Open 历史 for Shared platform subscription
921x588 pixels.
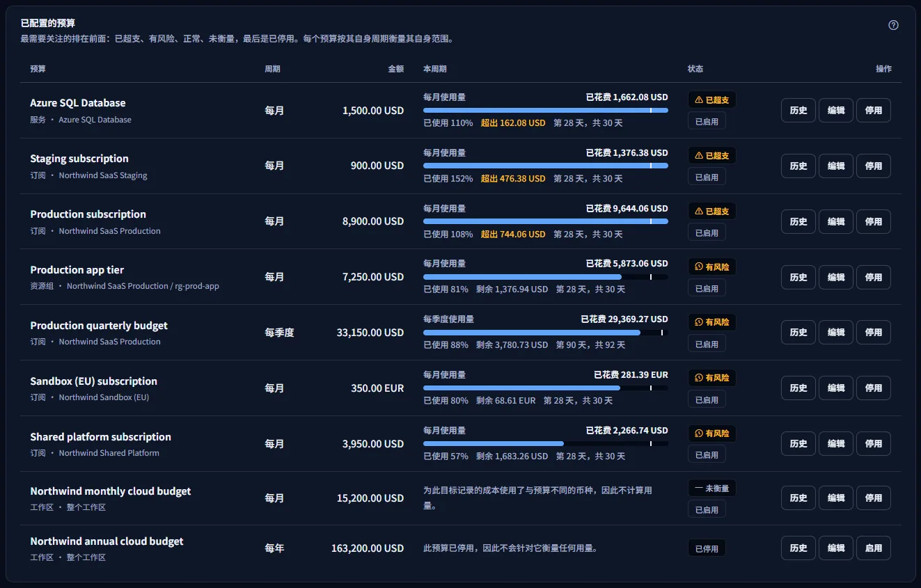[798, 444]
